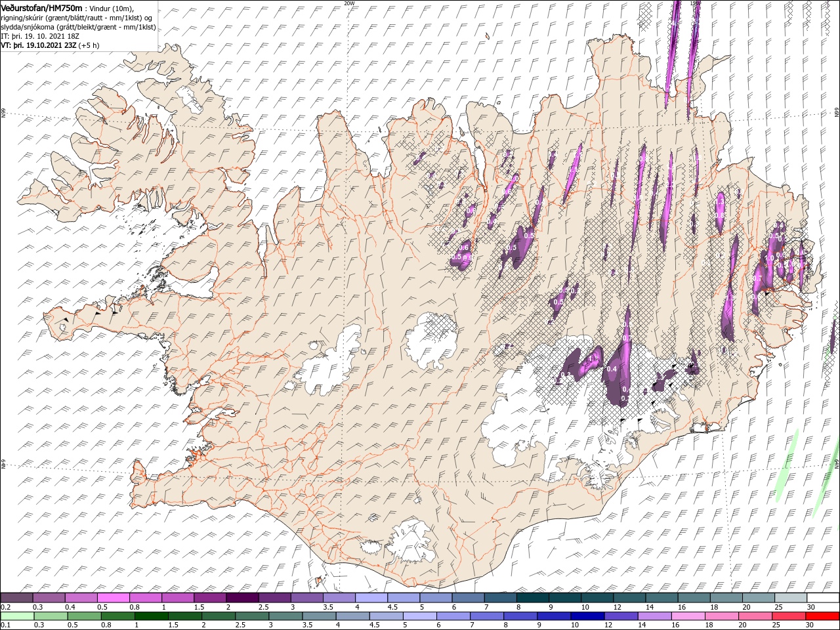Image resolution: width=840 pixels, height=630 pixels.
Task: Click the 'VT: þri. 19.10.2021 23Z' valid time
Action: pyautogui.click(x=39, y=46)
